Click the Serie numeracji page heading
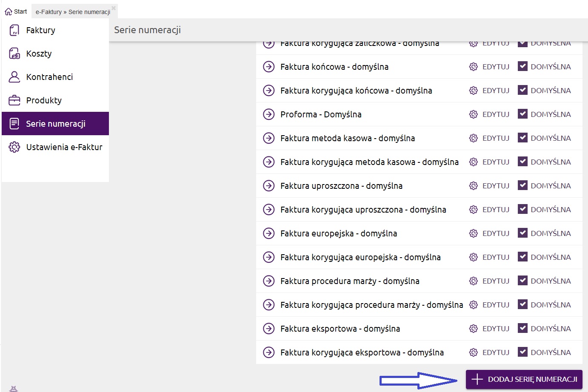588x392 pixels. [x=147, y=30]
